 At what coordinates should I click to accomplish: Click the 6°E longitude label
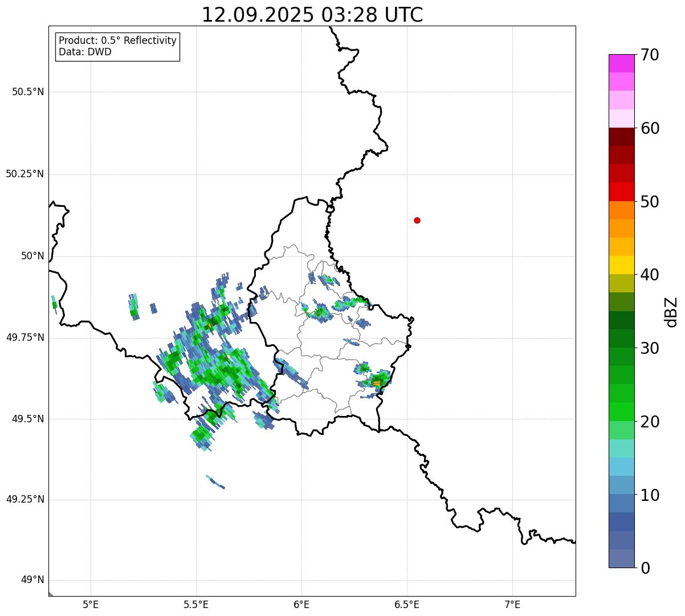click(x=301, y=604)
